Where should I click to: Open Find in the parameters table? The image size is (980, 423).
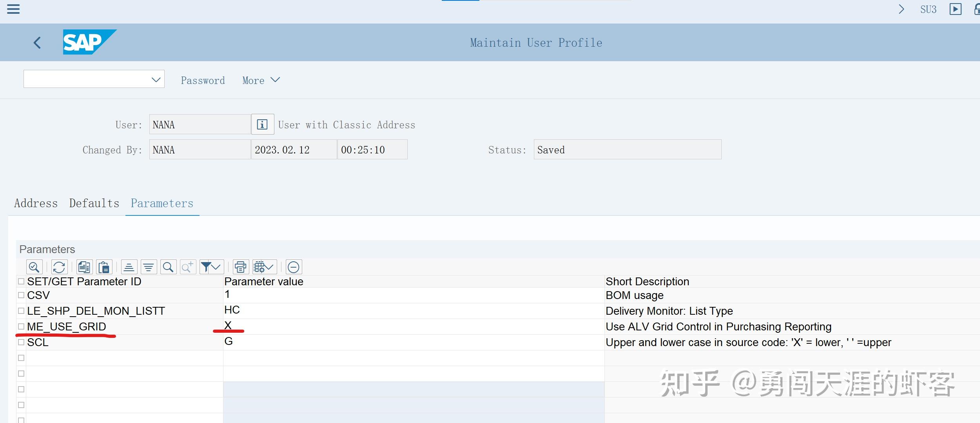(x=169, y=267)
